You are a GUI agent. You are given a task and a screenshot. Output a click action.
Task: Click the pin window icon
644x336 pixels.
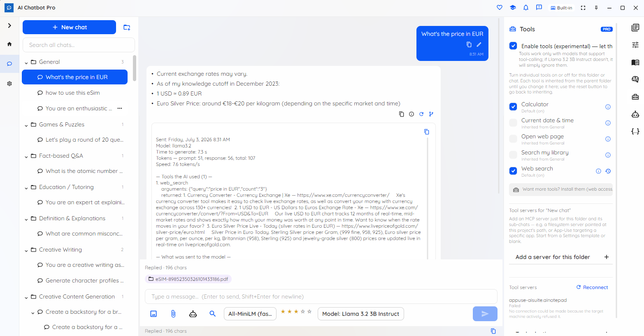pos(596,8)
